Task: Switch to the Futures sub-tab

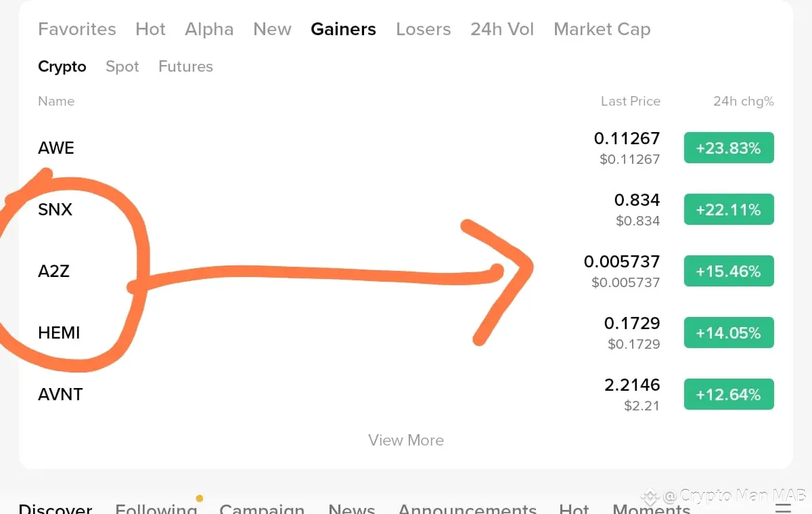Action: pyautogui.click(x=185, y=66)
